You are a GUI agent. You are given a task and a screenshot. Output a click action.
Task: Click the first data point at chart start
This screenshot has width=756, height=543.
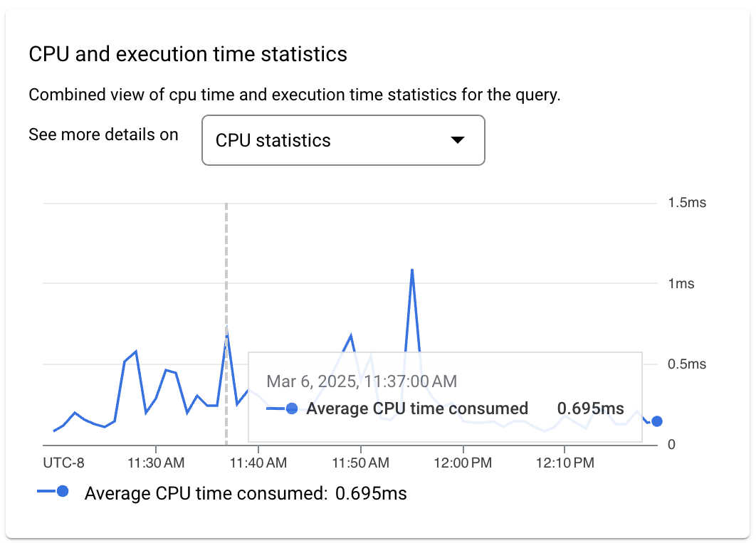point(53,430)
